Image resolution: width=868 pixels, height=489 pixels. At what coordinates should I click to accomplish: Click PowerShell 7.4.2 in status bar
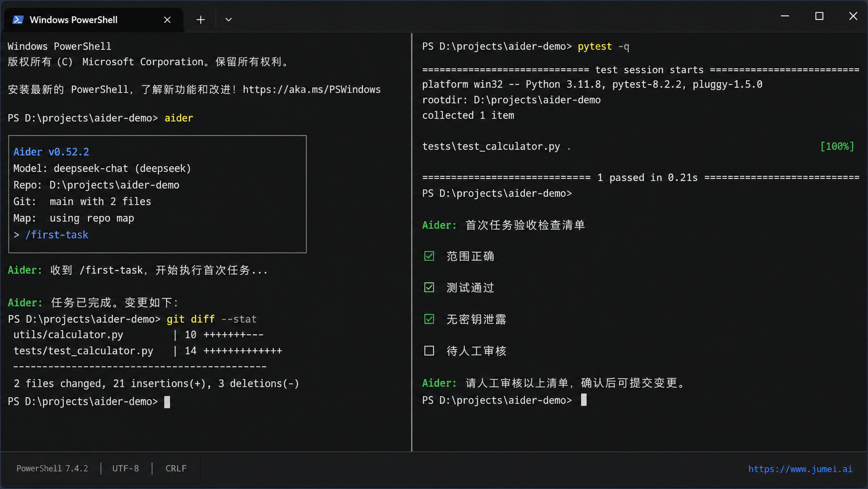[52, 468]
